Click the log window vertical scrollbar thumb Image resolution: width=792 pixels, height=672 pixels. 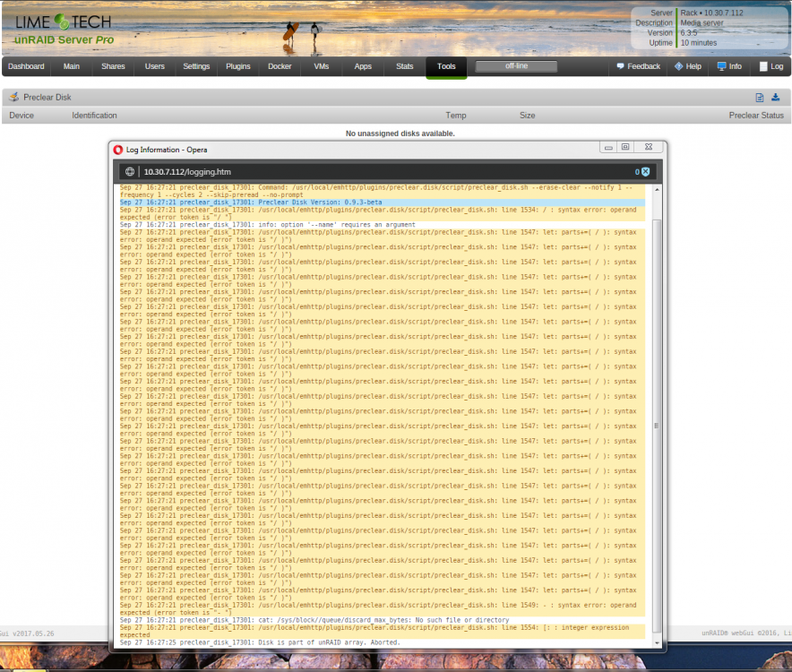pos(657,426)
